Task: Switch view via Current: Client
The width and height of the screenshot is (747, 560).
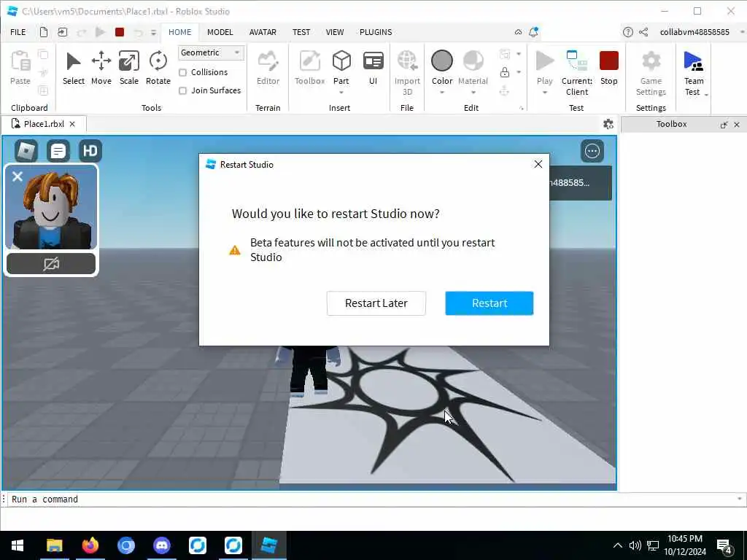Action: point(576,61)
